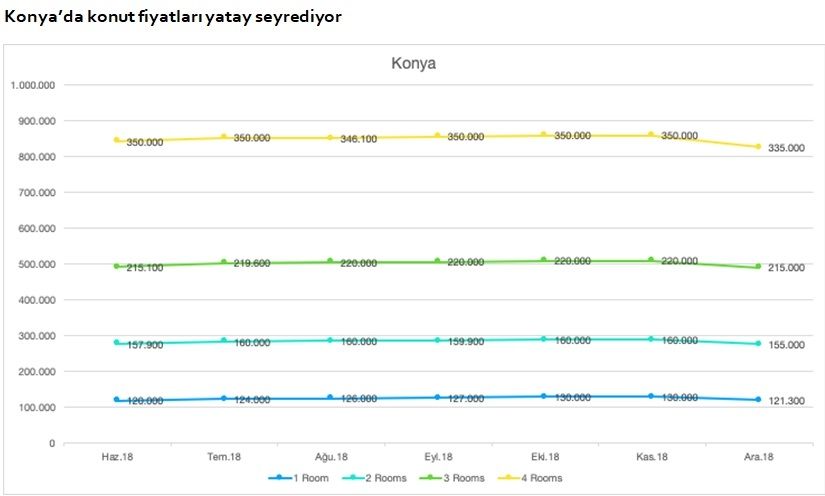825x496 pixels.
Task: Select the 1 Room point labeled 121.300
Action: coord(757,400)
